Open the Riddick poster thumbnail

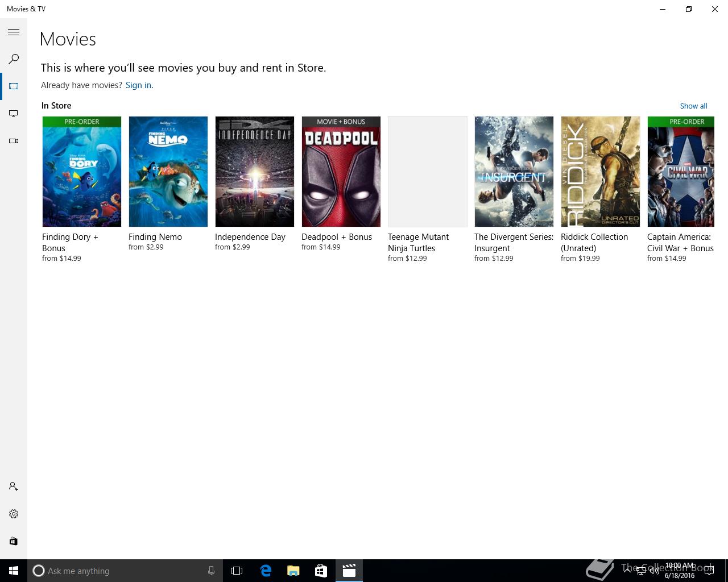(601, 172)
